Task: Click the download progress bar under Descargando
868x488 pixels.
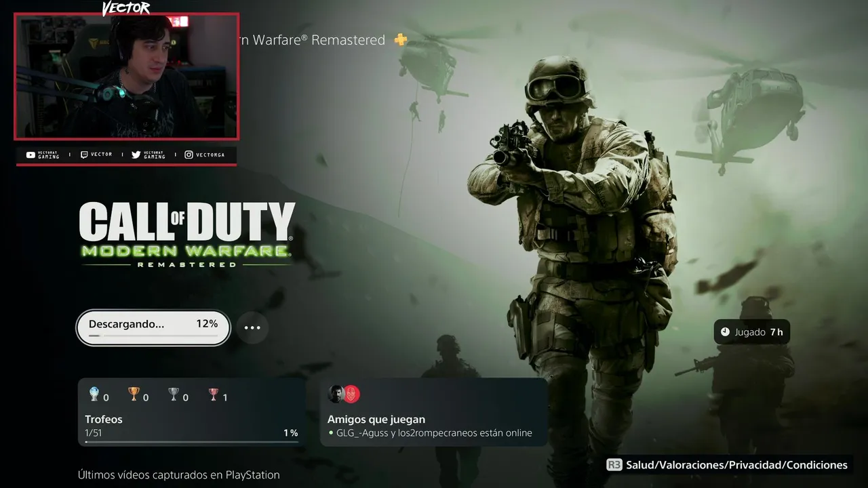Action: pyautogui.click(x=153, y=336)
